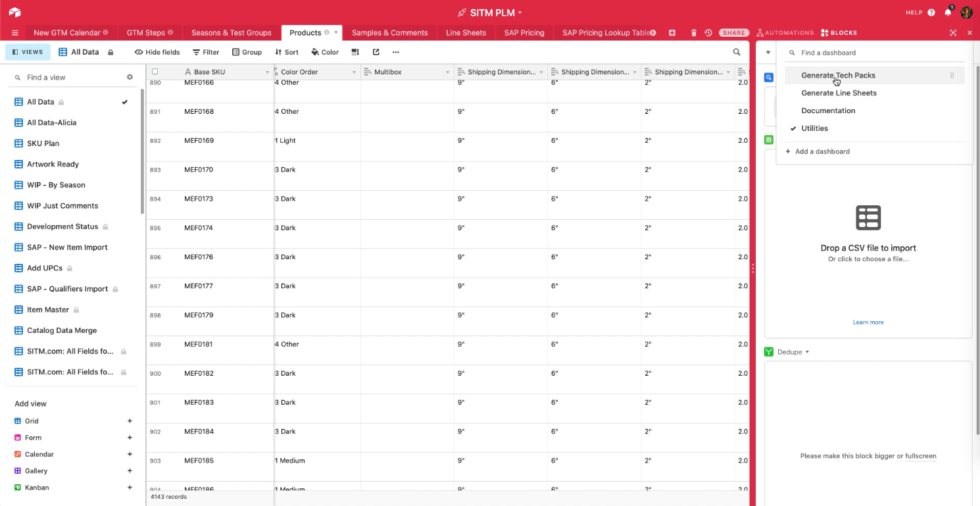Click the Color toolbar option
Viewport: 980px width, 506px height.
(325, 51)
